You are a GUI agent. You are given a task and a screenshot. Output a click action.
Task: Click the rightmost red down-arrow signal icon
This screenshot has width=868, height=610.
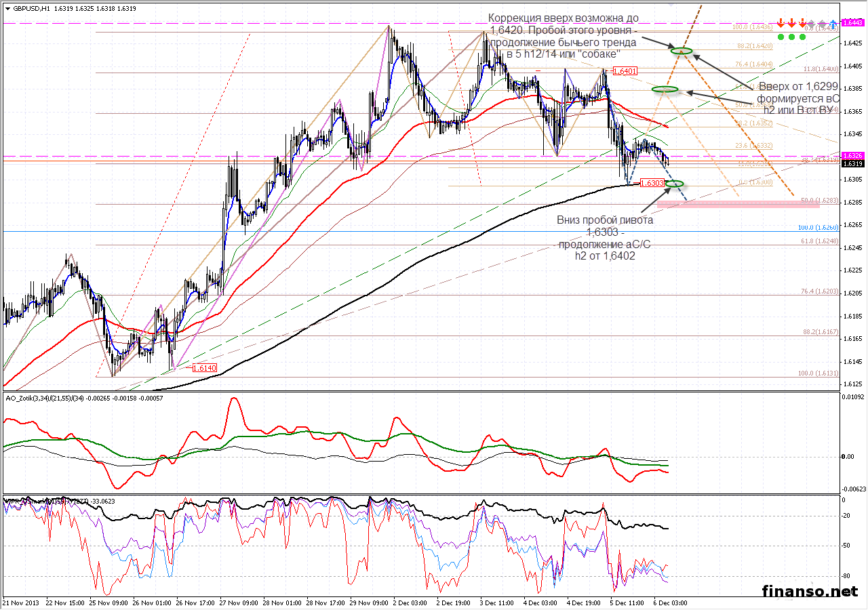(802, 22)
